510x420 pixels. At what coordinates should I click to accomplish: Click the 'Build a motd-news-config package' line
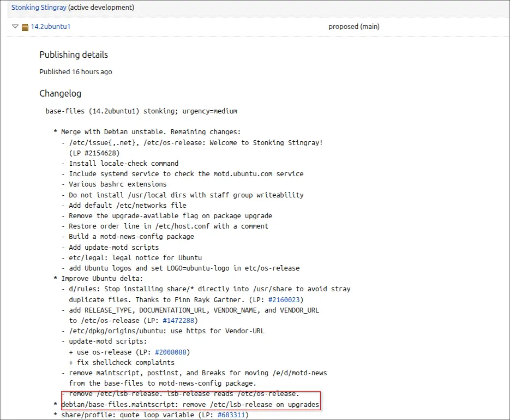(128, 237)
